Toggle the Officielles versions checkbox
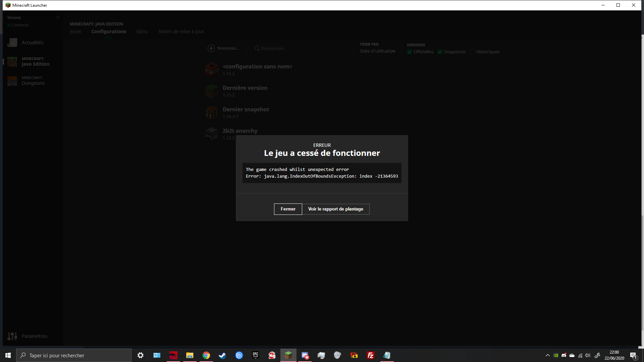This screenshot has height=362, width=644. click(x=409, y=52)
